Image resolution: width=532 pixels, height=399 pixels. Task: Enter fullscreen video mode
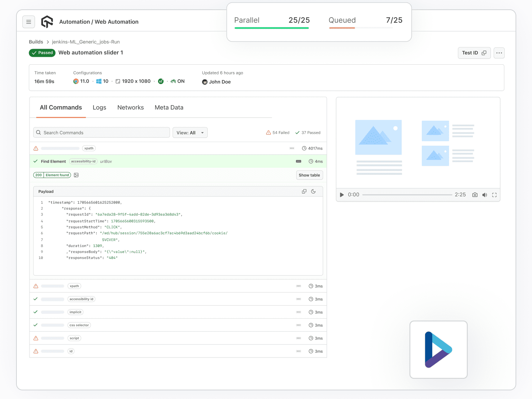494,195
